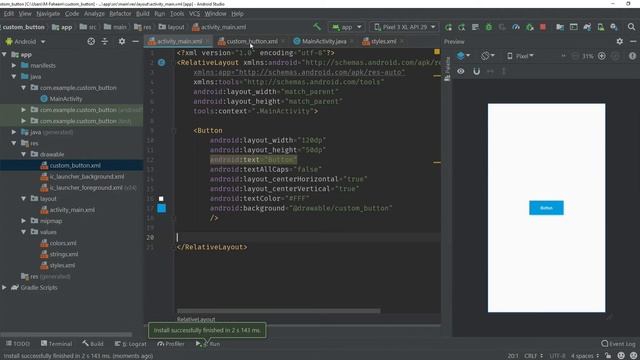Open the Run tool window
Screen dimensions: 640x360
208,344
